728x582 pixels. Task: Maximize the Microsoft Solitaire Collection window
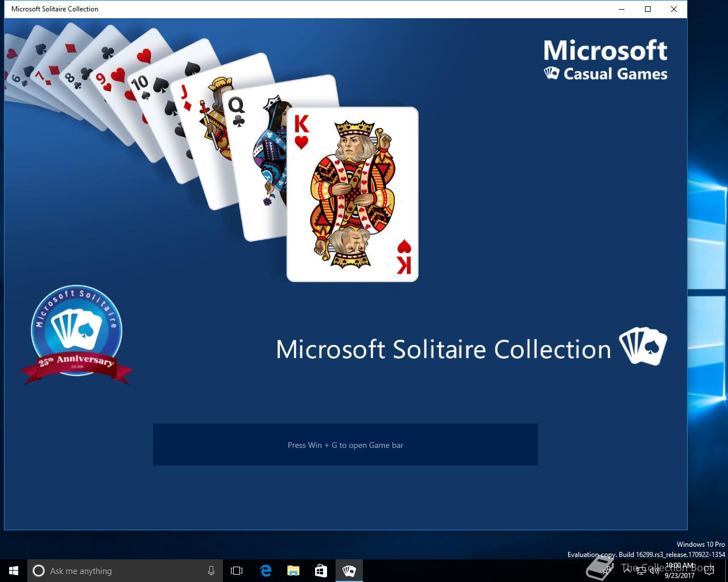[648, 9]
